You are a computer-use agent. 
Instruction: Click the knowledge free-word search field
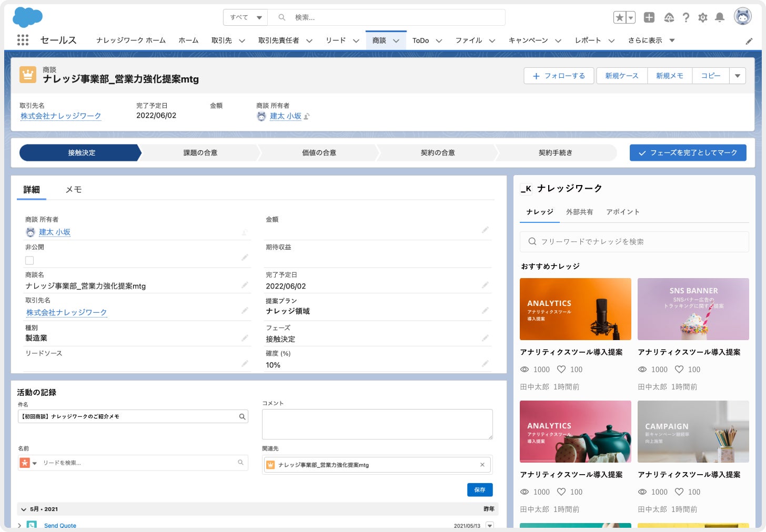(x=634, y=242)
